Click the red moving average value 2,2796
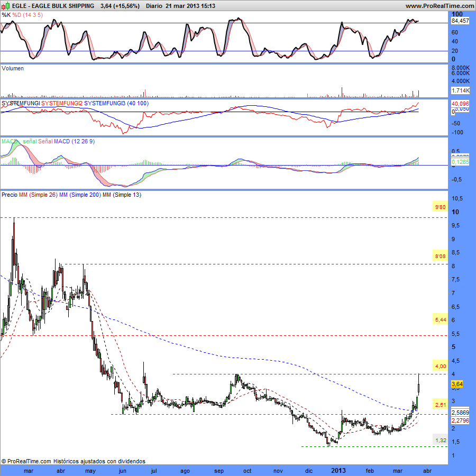 point(460,420)
